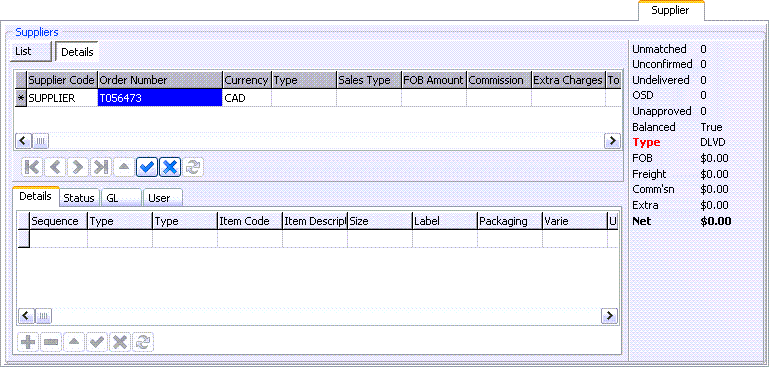This screenshot has height=367, width=769.
Task: Click the Packaging column header
Action: tap(510, 221)
